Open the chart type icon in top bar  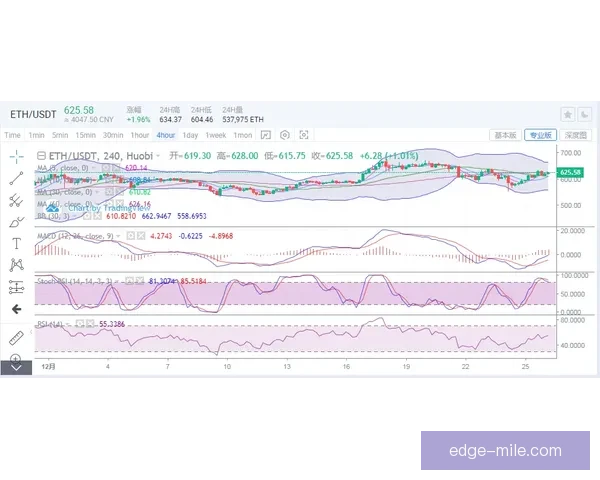[266, 135]
